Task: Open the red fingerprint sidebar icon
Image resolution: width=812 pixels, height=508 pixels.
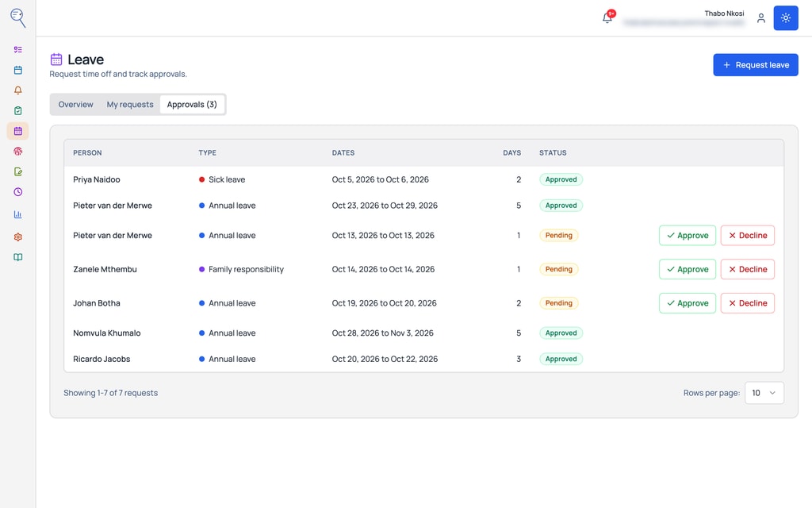Action: tap(17, 152)
